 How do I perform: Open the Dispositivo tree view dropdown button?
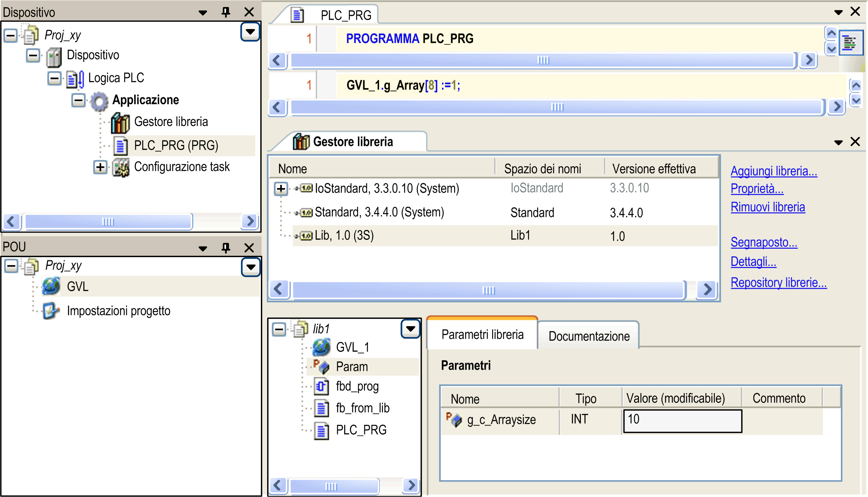click(250, 31)
